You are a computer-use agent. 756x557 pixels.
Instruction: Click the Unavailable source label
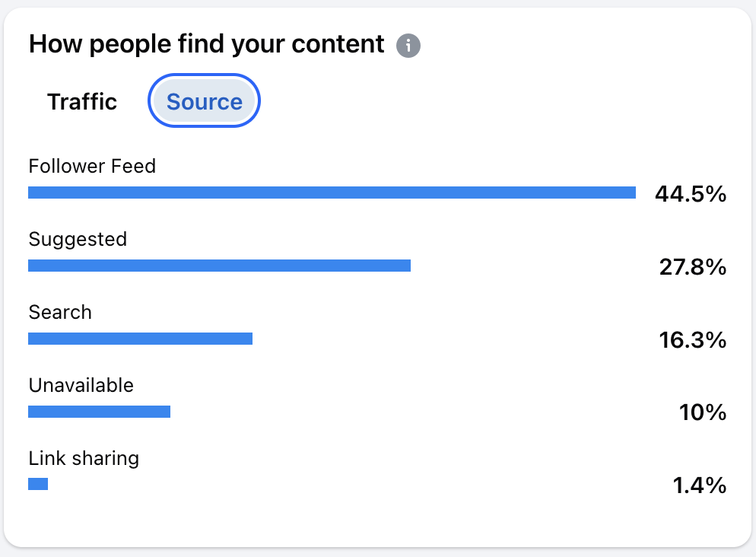(x=81, y=385)
